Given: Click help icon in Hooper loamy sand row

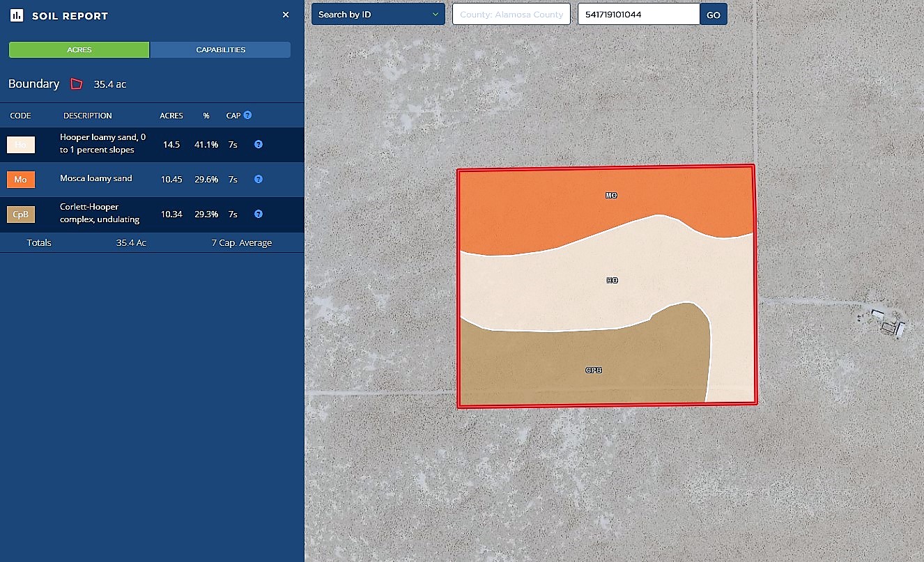Looking at the screenshot, I should click(258, 144).
